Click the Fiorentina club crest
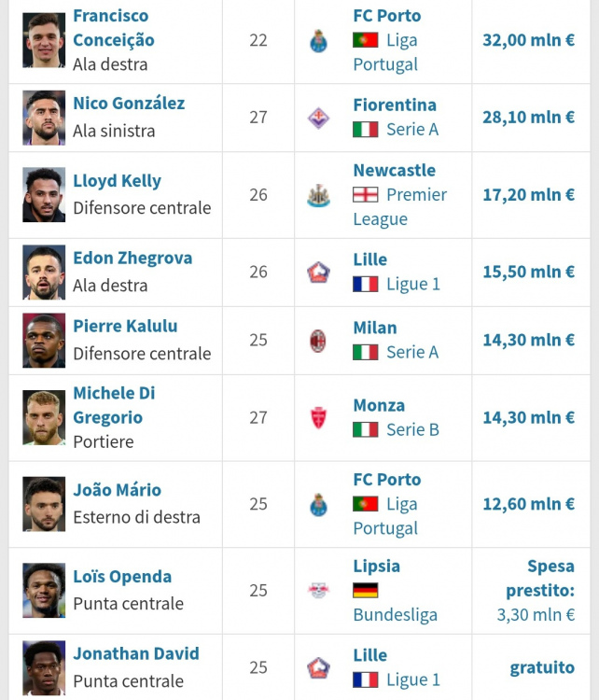599x700 pixels. pyautogui.click(x=318, y=118)
